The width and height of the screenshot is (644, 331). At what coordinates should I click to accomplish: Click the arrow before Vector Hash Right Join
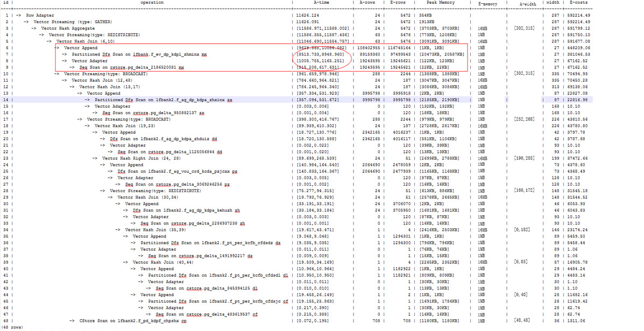tap(96, 158)
